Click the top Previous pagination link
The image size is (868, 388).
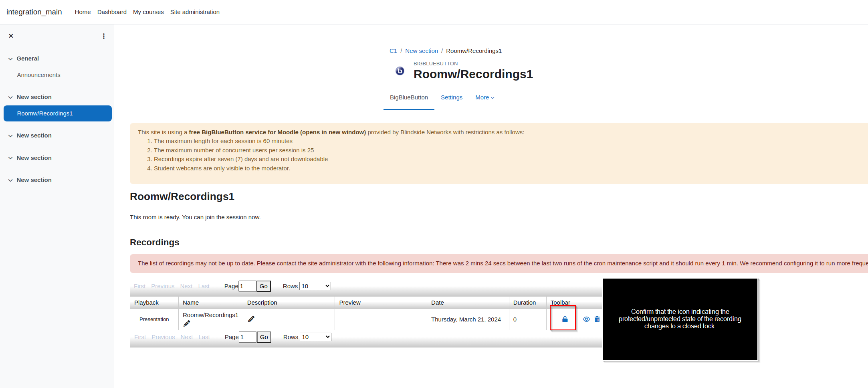click(163, 286)
